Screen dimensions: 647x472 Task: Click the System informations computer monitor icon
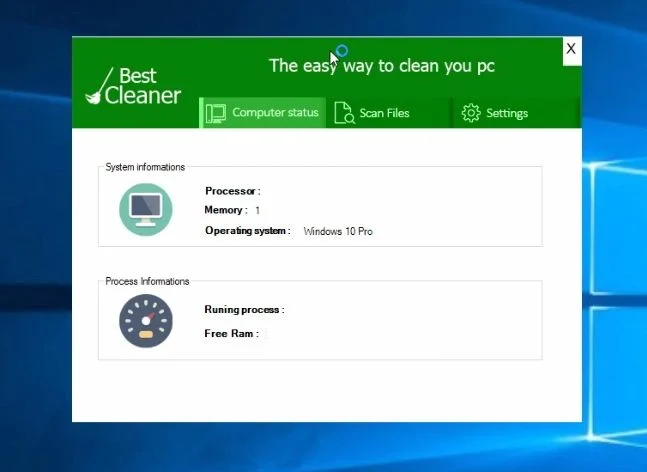(x=146, y=210)
